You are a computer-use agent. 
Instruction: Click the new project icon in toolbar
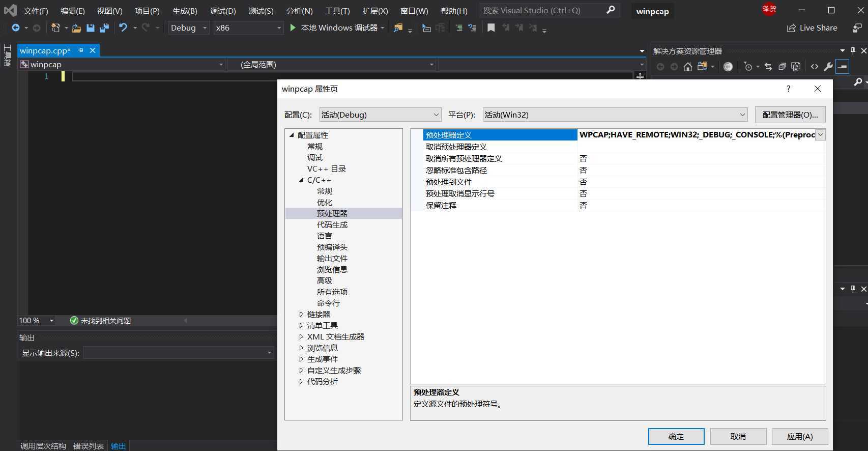[55, 28]
